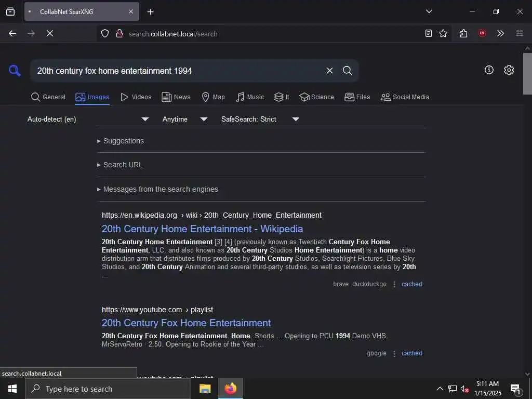
Task: Click taskbar Type here to search box
Action: pos(108,389)
